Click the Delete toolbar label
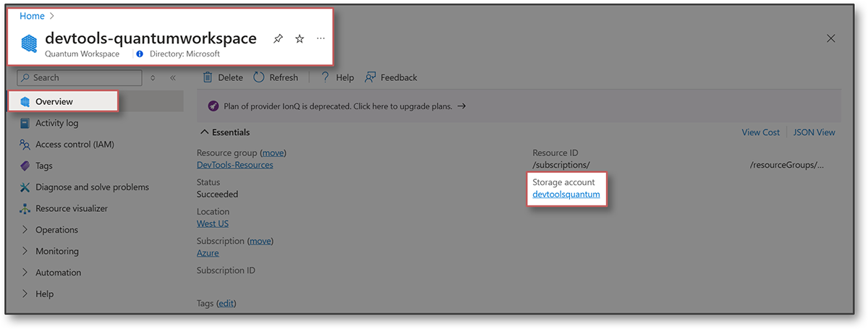Screen dimensions: 868x329 coord(231,77)
